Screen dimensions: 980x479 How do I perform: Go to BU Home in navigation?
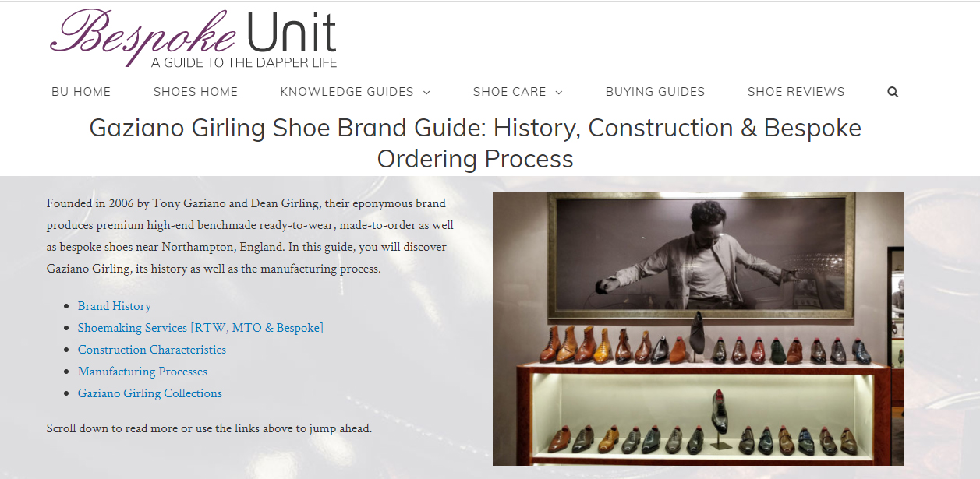(x=81, y=92)
